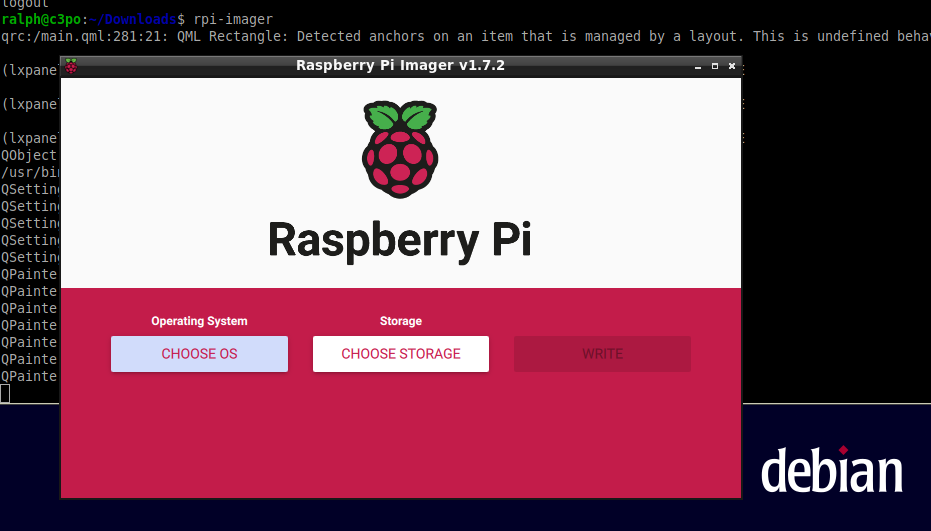
Task: Click the qrc:/main.qml warning line in terminal
Action: click(400, 36)
